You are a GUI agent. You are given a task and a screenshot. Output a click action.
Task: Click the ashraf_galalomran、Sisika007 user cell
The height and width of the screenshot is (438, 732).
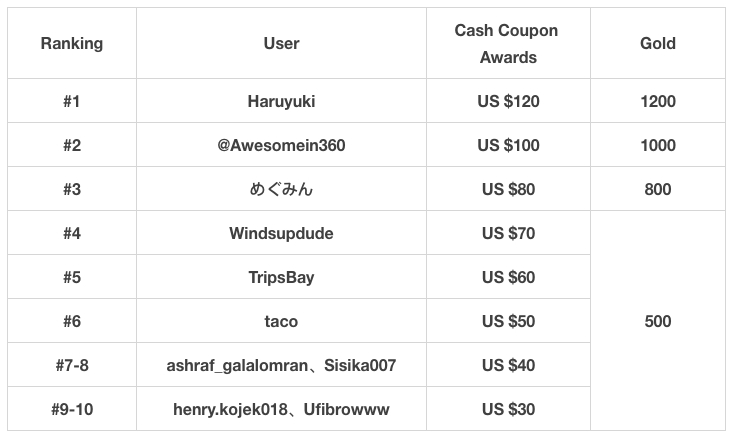point(281,365)
